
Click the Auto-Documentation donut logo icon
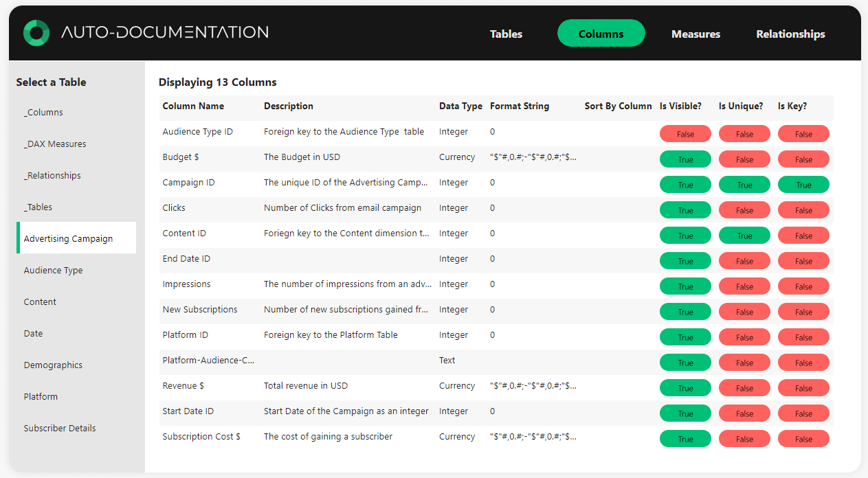pos(36,33)
